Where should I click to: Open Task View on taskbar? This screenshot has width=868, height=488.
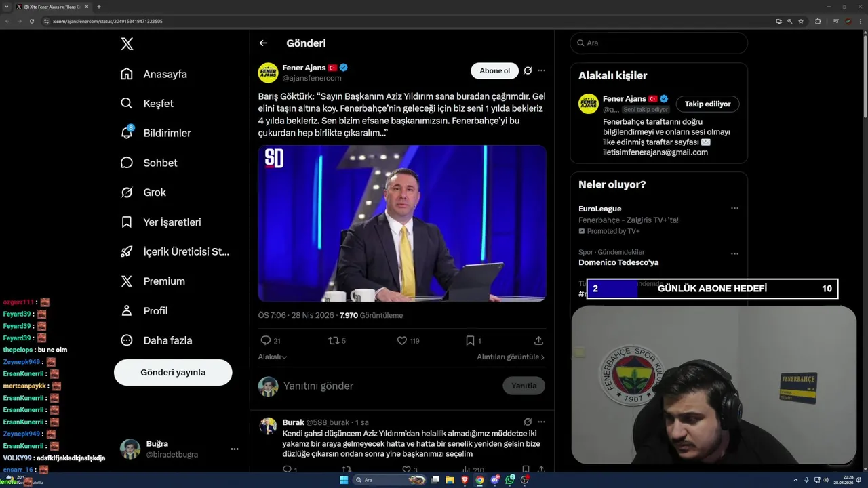tap(435, 480)
